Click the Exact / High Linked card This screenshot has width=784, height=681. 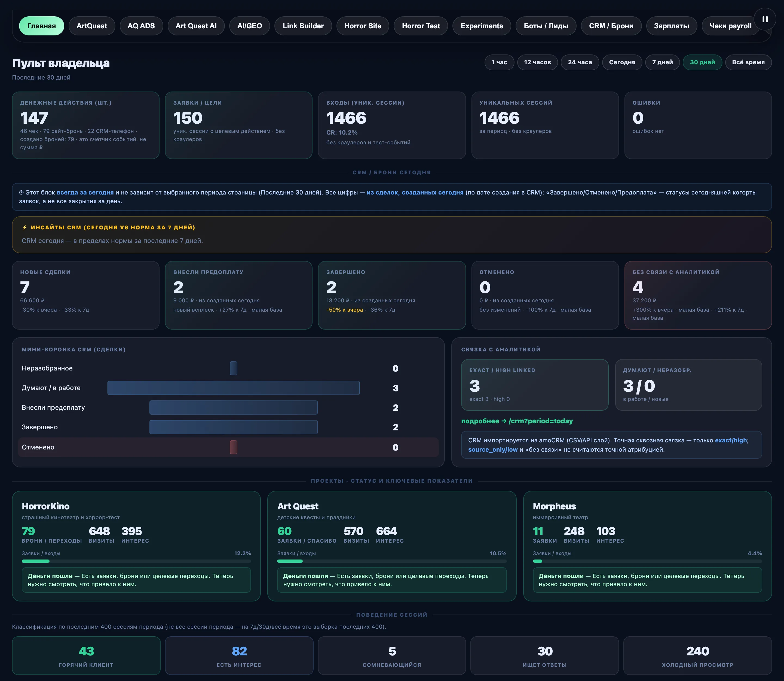[534, 385]
